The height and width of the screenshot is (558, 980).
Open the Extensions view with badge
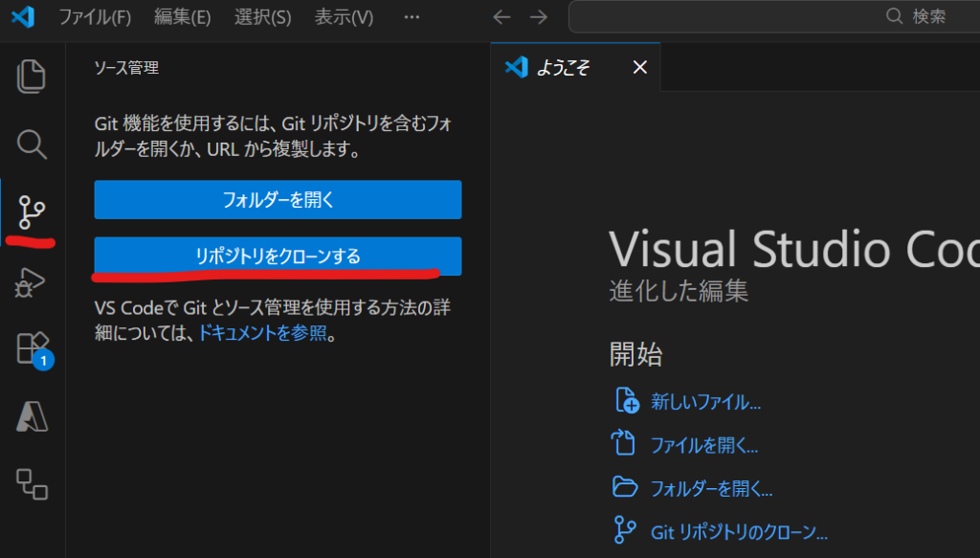click(32, 348)
